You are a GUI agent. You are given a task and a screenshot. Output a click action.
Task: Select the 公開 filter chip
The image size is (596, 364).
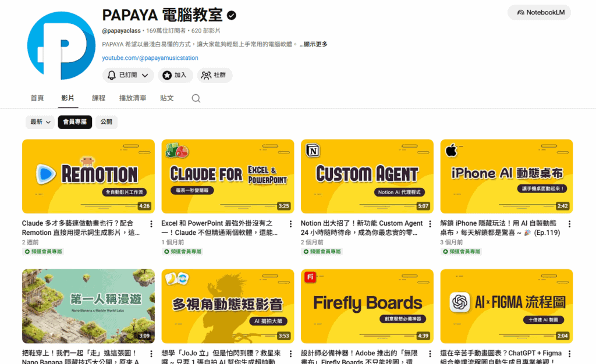tap(106, 122)
